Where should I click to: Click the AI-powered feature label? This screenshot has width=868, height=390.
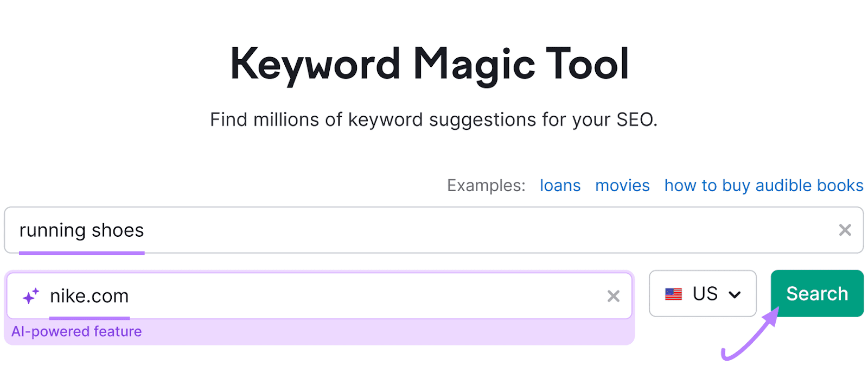point(77,331)
